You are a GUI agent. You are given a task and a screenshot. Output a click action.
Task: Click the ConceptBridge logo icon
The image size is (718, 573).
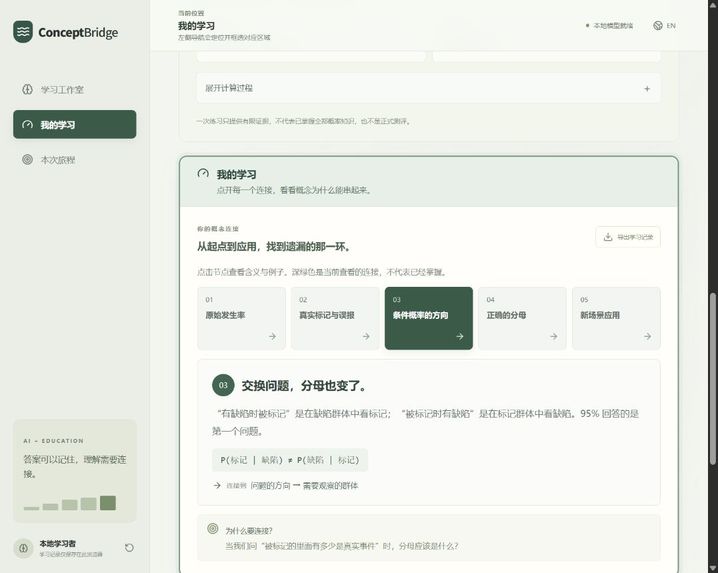(23, 32)
